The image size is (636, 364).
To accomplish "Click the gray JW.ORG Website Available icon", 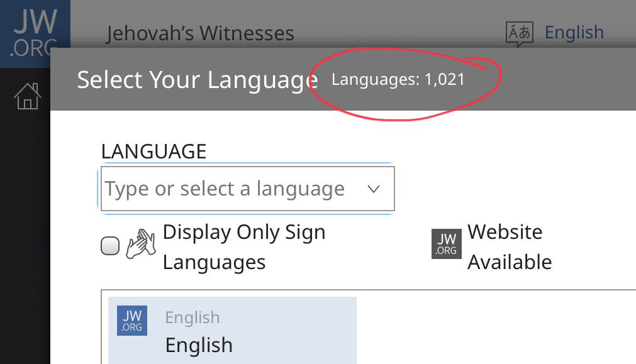I will pyautogui.click(x=446, y=244).
